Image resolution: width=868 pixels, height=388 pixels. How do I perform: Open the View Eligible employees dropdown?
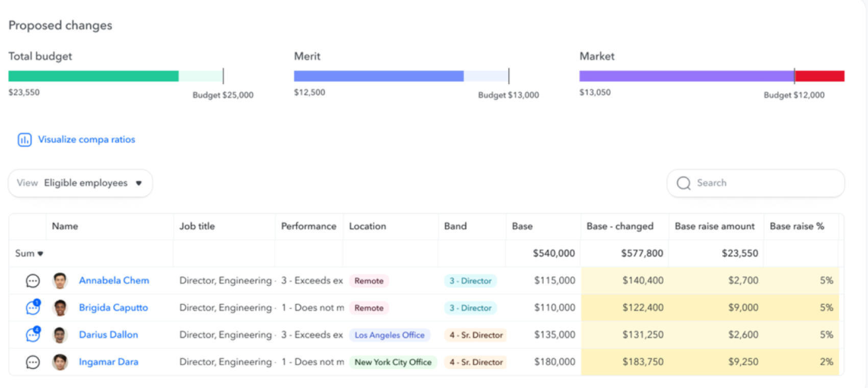coord(80,183)
